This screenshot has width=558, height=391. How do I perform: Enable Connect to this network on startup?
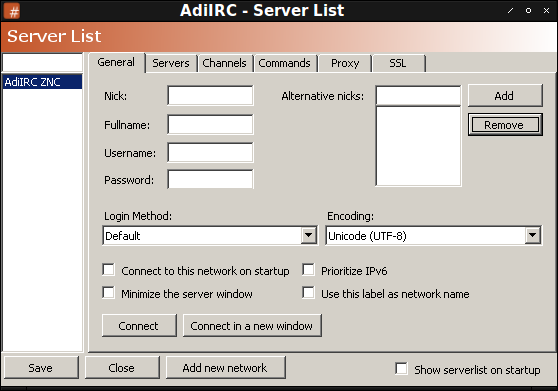pyautogui.click(x=109, y=270)
